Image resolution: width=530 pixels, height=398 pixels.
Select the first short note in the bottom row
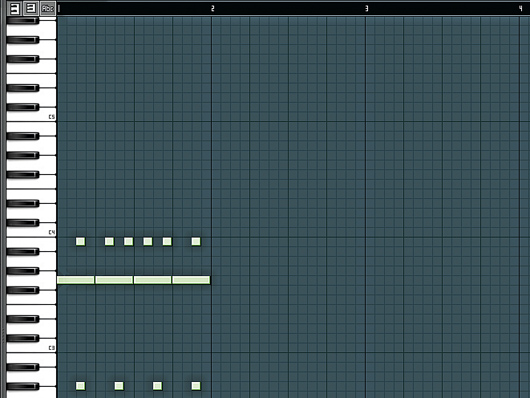[x=80, y=386]
